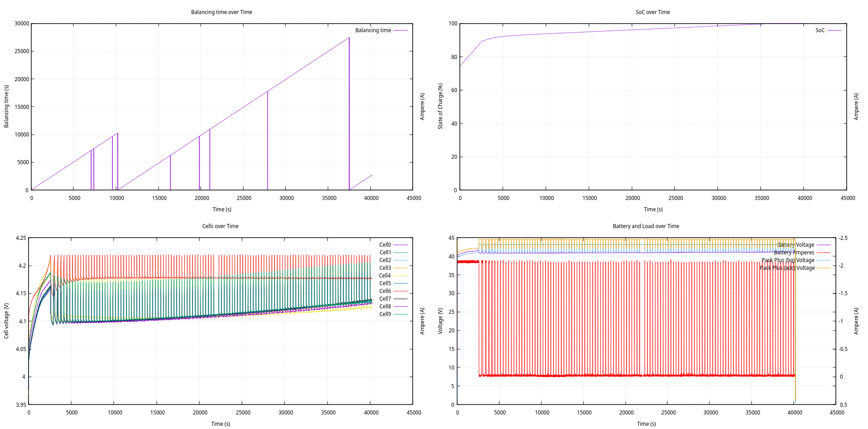Click 'Ampere (A)' right of the Cells chart

422,321
